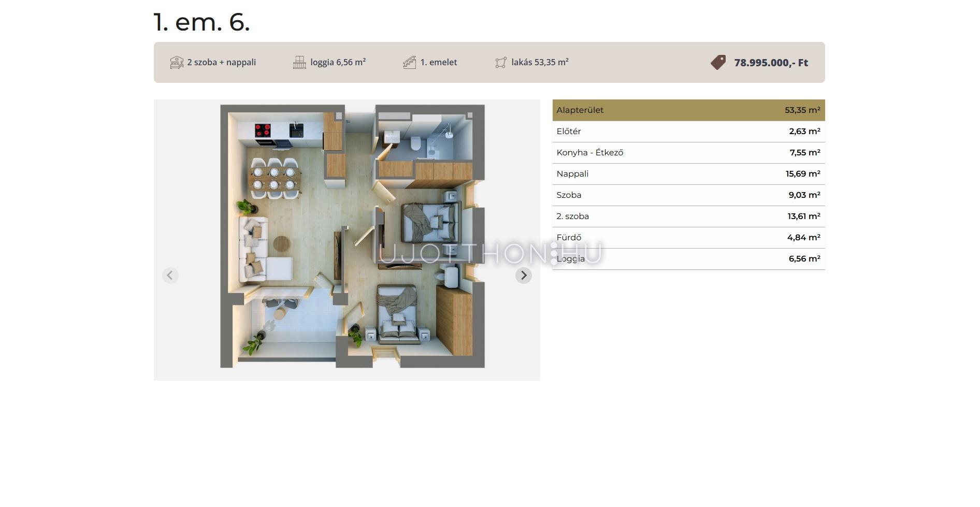Click the balcony icon next to loggia
Image resolution: width=980 pixels, height=507 pixels.
coord(299,63)
